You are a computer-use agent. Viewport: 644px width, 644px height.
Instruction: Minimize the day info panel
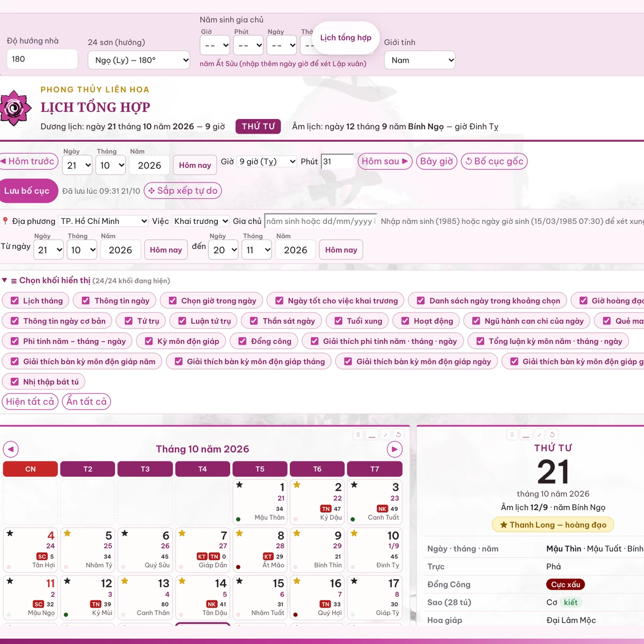pos(526,435)
